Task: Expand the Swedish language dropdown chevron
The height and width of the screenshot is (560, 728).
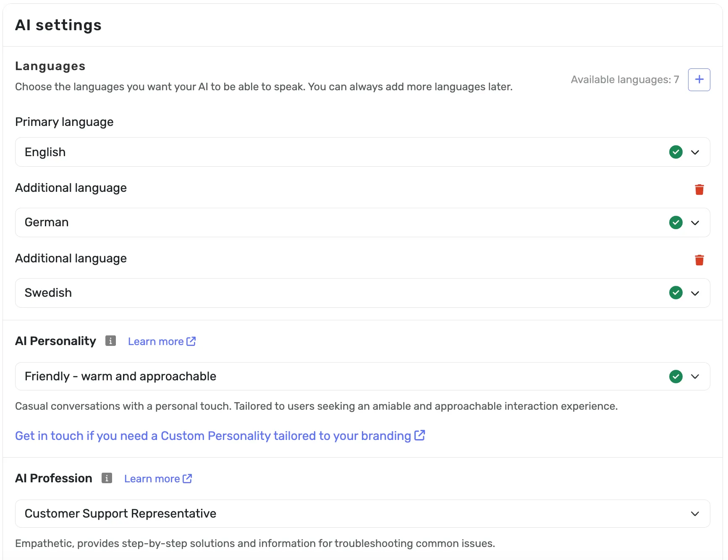Action: pos(695,293)
